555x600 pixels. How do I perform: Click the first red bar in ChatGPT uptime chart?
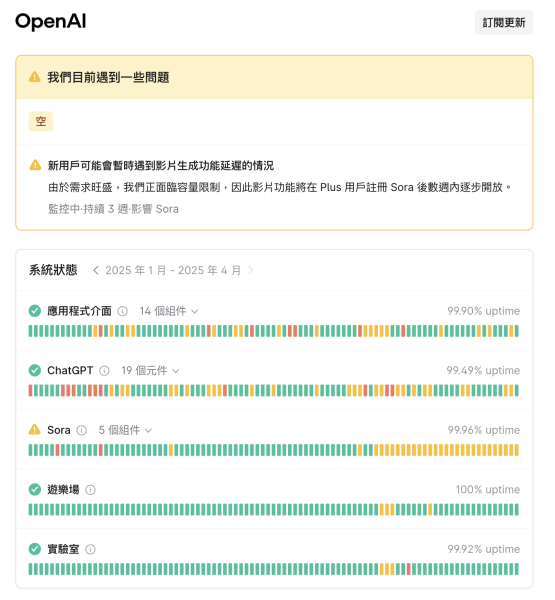pos(31,390)
